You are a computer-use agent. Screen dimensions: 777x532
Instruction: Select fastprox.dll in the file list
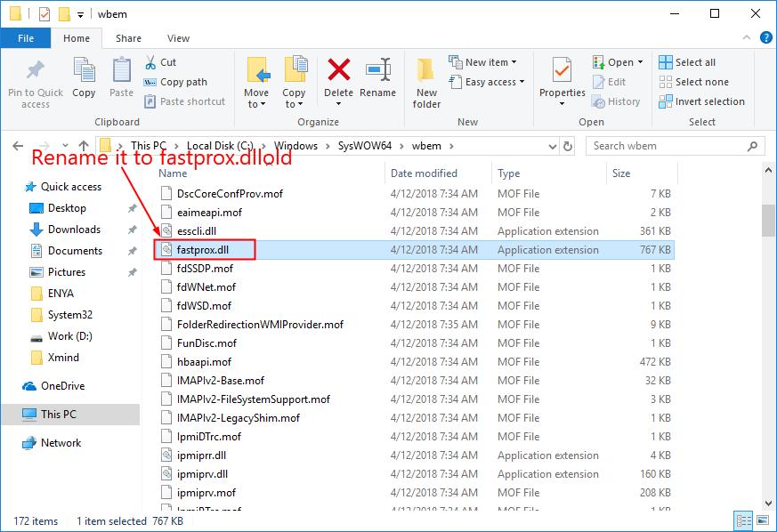tap(206, 250)
